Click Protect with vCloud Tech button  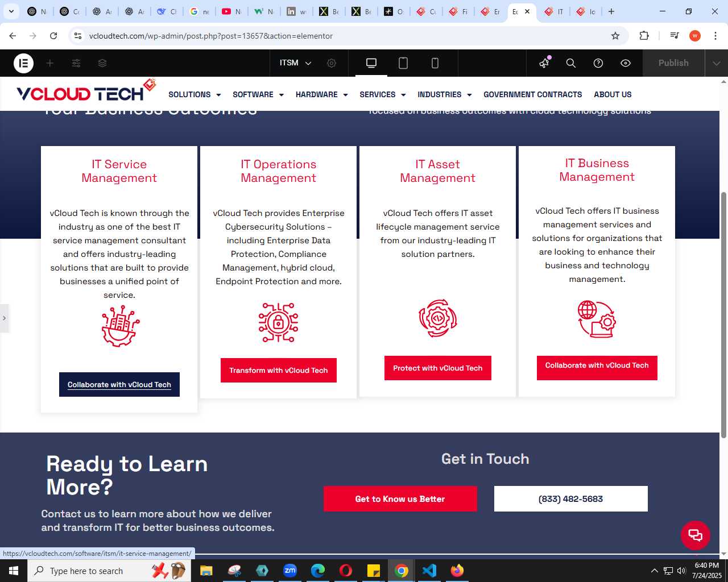point(438,368)
